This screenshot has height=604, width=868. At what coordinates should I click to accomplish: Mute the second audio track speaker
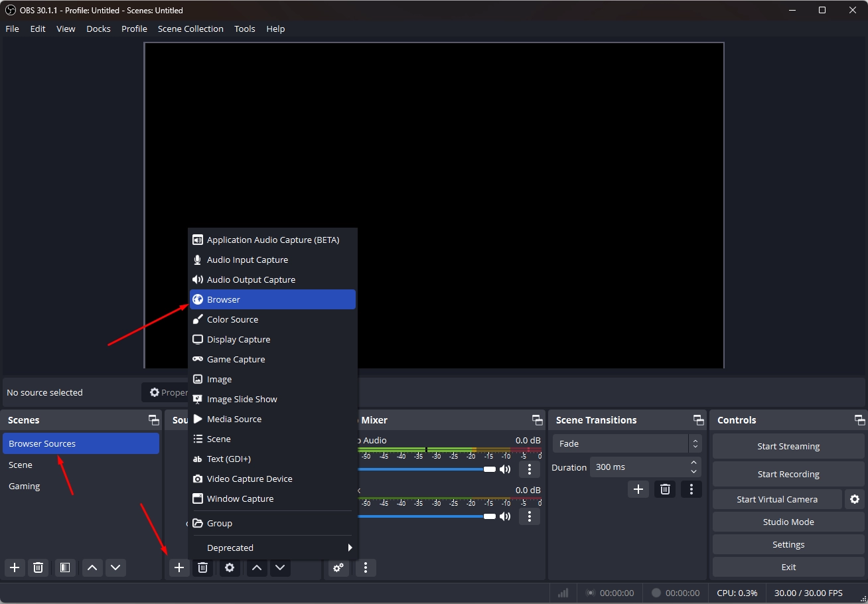coord(505,516)
